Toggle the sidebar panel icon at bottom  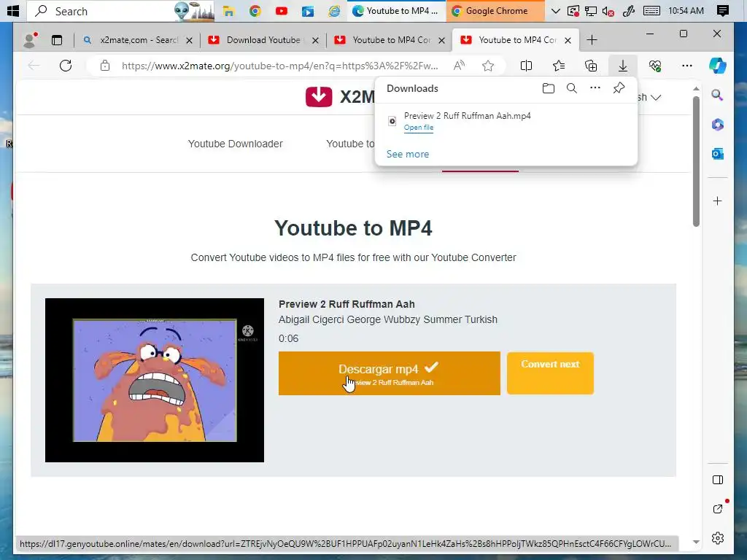click(718, 480)
